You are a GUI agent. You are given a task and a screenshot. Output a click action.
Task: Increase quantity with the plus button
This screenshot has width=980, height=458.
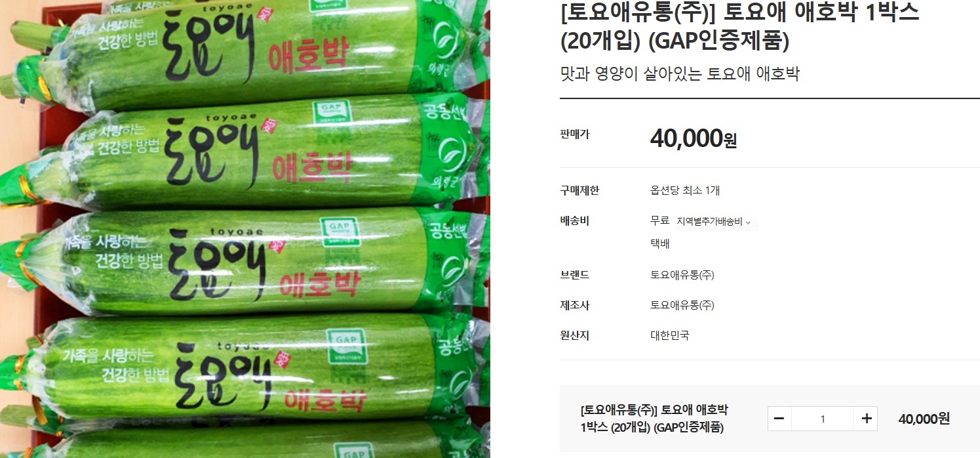pos(866,419)
